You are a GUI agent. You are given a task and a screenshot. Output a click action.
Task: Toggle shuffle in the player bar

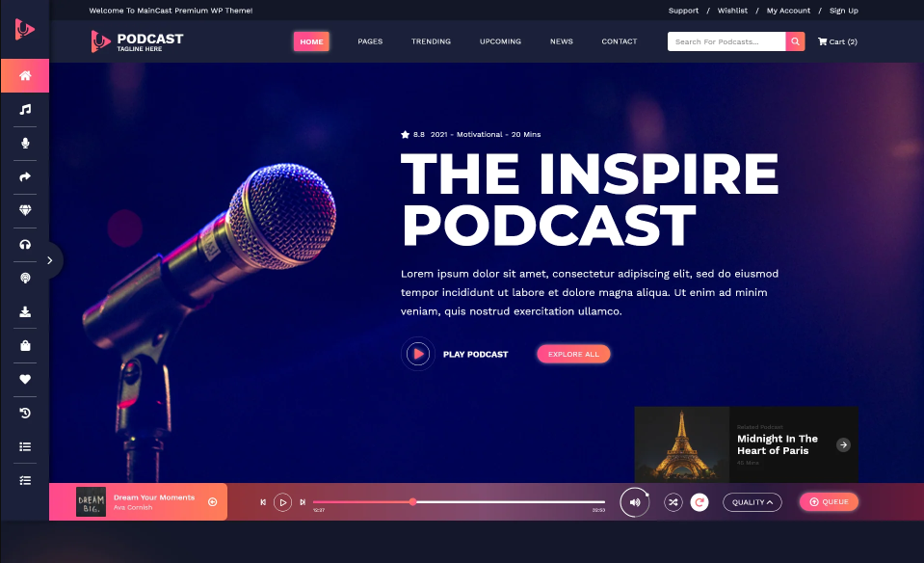(x=673, y=502)
